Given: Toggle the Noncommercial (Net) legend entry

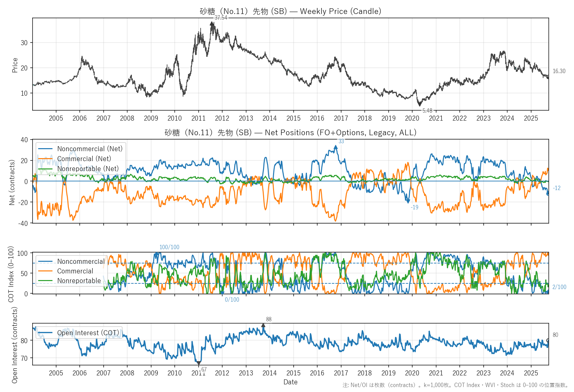Looking at the screenshot, I should 90,149.
